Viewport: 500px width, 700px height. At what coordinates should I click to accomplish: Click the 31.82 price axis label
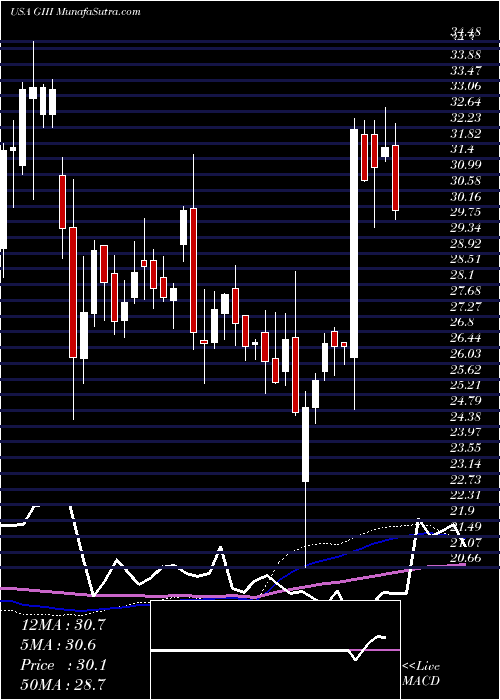pyautogui.click(x=466, y=134)
